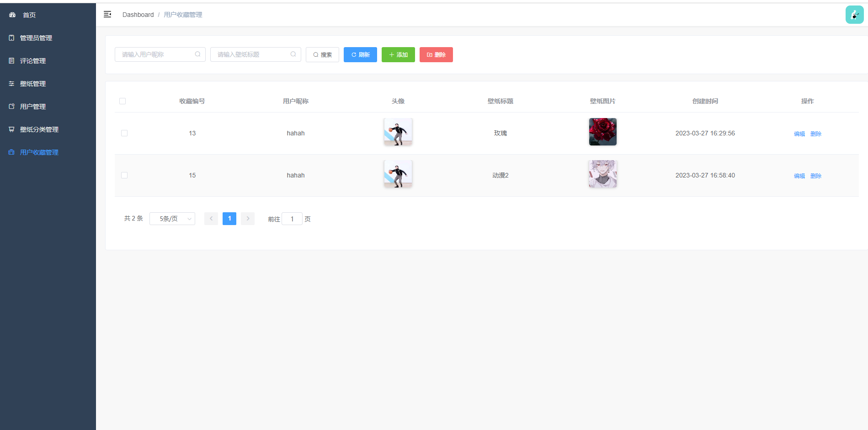Click the 前往 page number input box

click(292, 219)
